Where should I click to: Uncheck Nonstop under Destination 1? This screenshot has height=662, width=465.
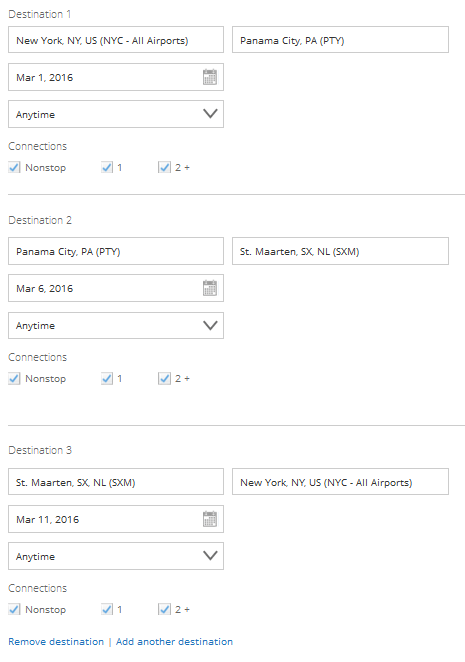[14, 168]
